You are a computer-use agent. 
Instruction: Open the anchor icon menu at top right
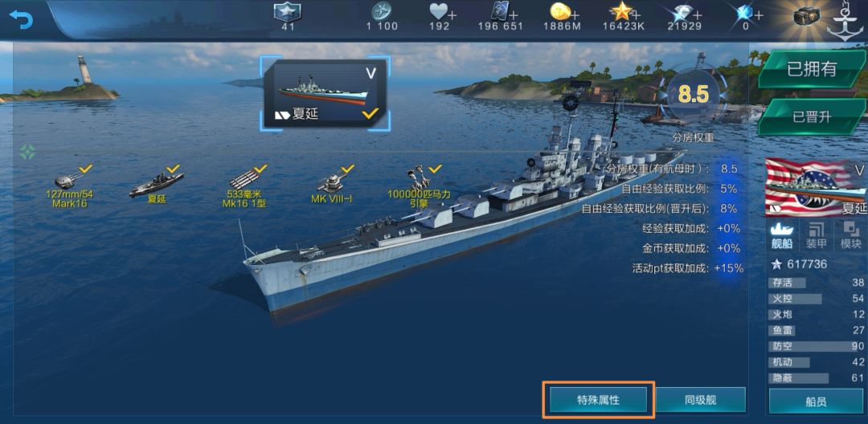[x=846, y=20]
